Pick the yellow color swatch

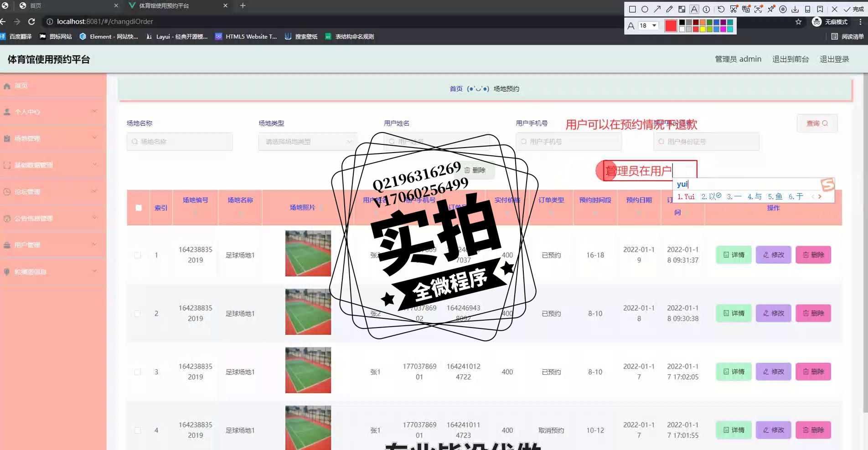click(703, 29)
